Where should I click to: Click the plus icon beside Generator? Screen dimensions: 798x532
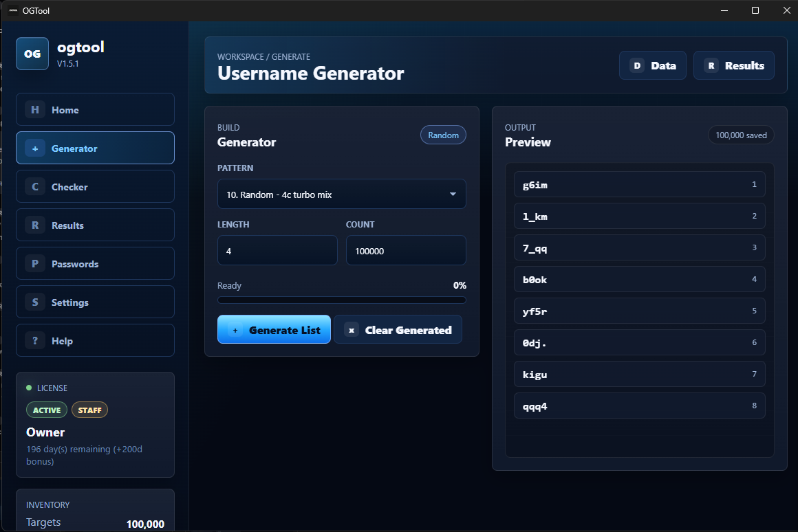34,148
